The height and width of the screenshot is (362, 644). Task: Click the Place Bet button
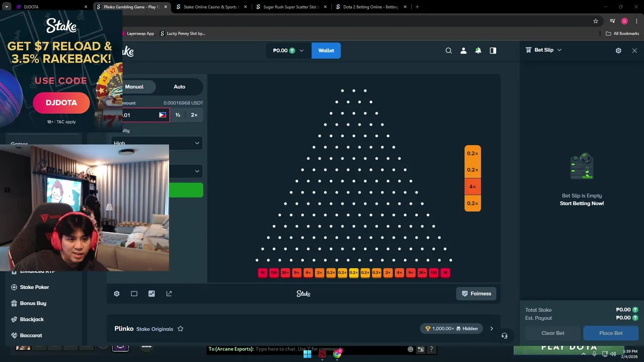[x=611, y=333]
